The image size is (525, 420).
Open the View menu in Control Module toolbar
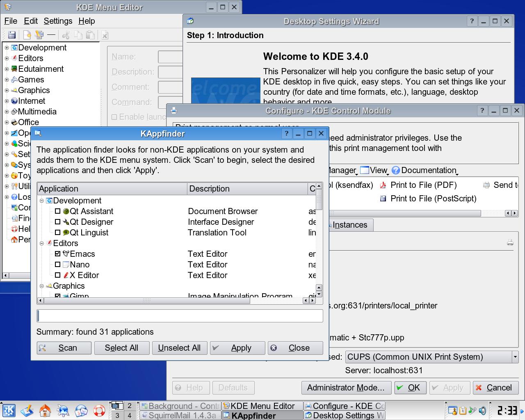coord(374,170)
